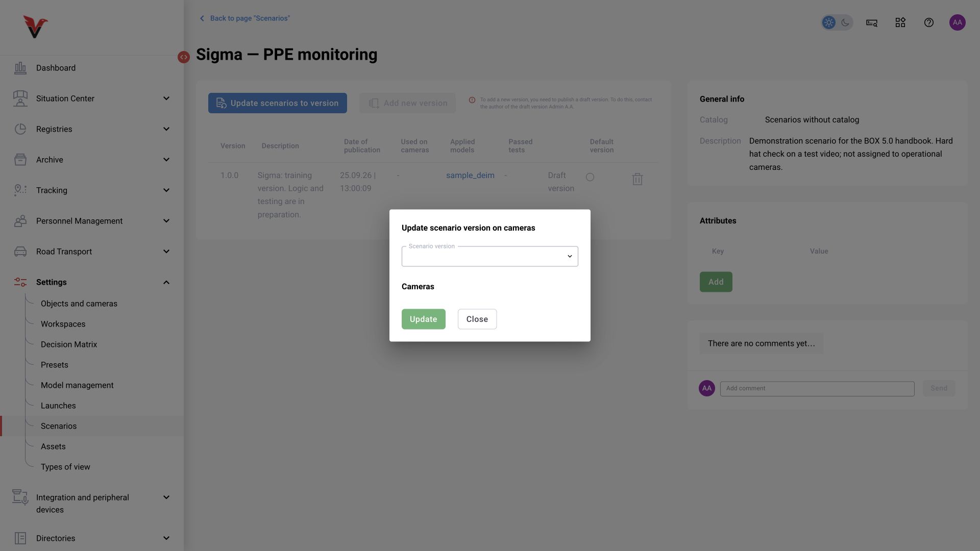980x551 pixels.
Task: Toggle light/dark theme switch
Action: click(x=837, y=22)
